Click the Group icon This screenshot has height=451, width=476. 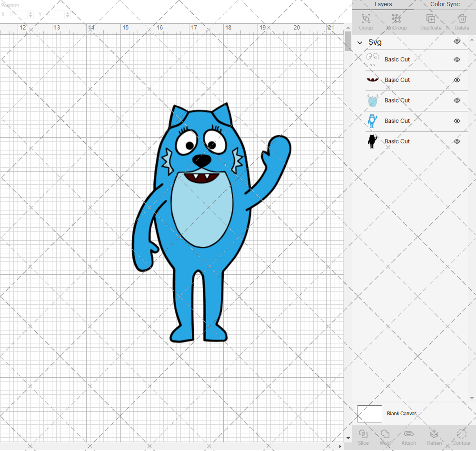click(x=366, y=19)
